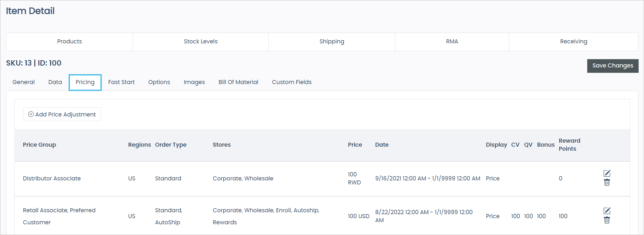Open the Custom Fields tab
This screenshot has height=235, width=644.
click(x=292, y=82)
